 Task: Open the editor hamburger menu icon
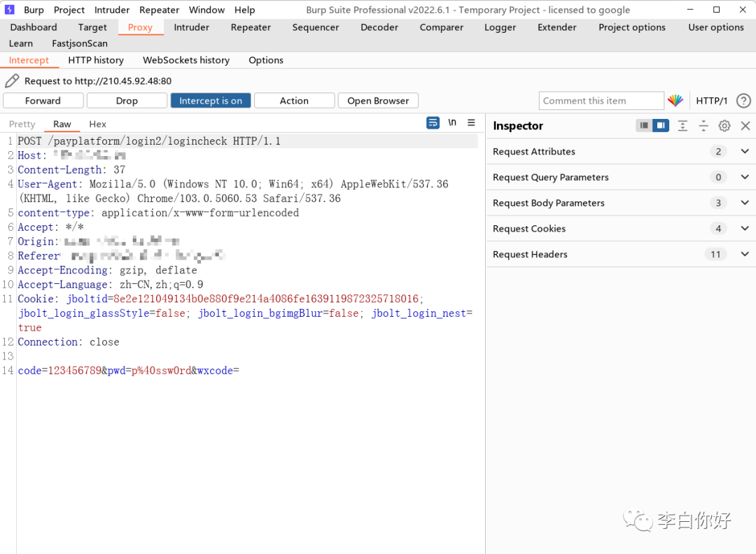click(471, 123)
